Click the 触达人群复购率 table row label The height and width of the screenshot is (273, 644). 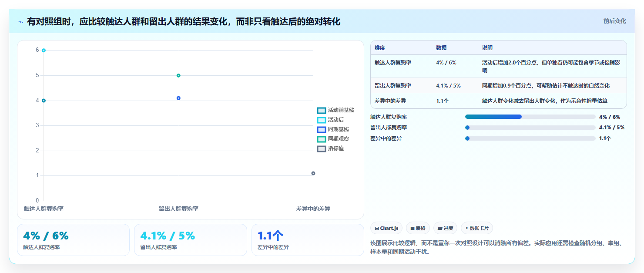pyautogui.click(x=393, y=63)
